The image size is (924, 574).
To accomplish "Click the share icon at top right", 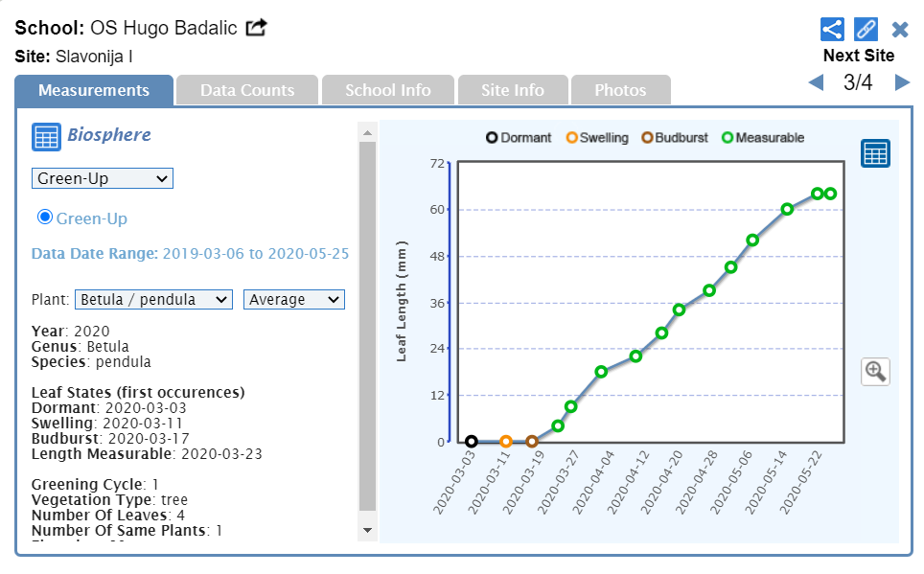I will (x=832, y=29).
